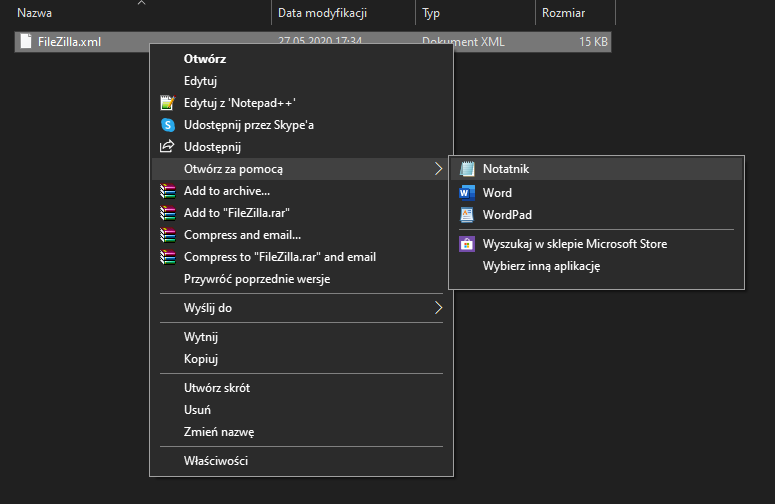Viewport: 775px width, 504px height.
Task: Click WinRAR icon next to Add to "FileZilla.rar"
Action: pyautogui.click(x=168, y=213)
